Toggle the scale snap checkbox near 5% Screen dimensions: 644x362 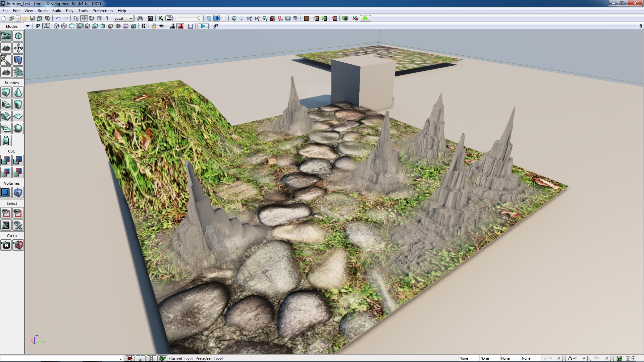[x=607, y=358]
